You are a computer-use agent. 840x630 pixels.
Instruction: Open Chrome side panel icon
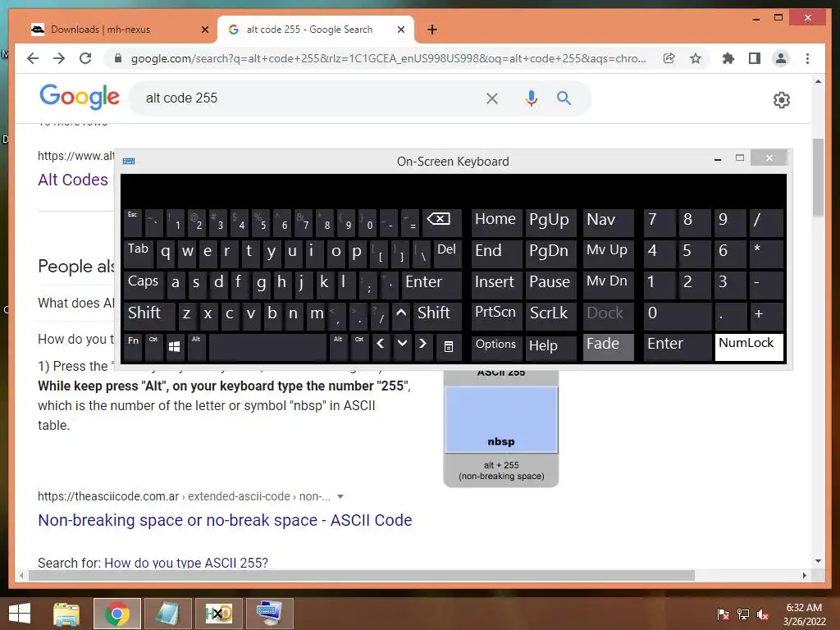click(x=755, y=58)
